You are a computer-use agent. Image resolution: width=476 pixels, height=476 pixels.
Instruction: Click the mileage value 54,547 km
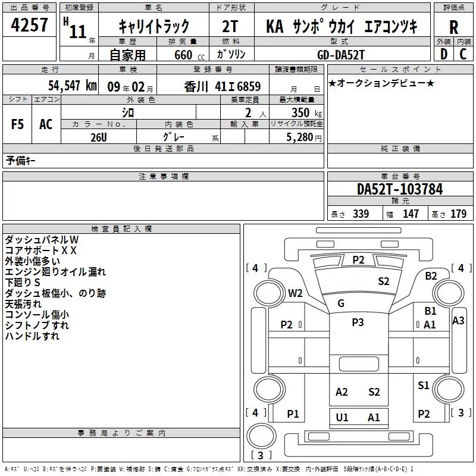click(73, 85)
